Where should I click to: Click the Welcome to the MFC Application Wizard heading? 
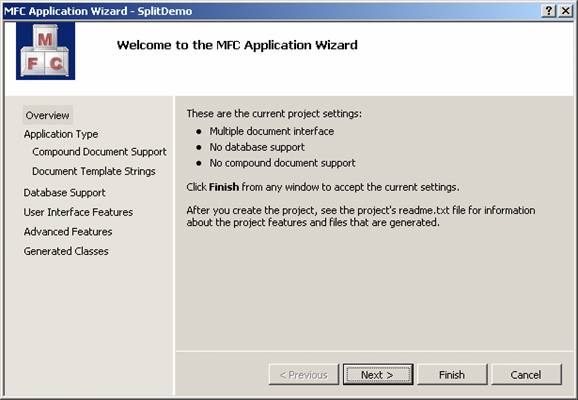pos(237,45)
